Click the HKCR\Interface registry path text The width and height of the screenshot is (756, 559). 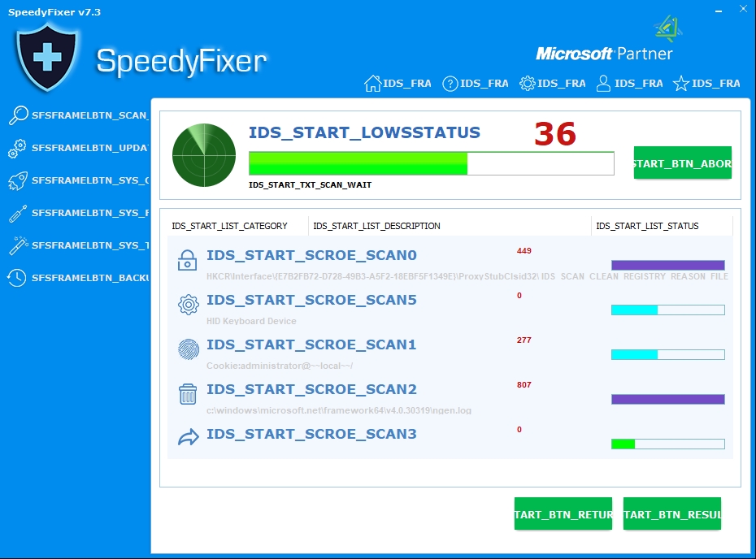click(467, 276)
